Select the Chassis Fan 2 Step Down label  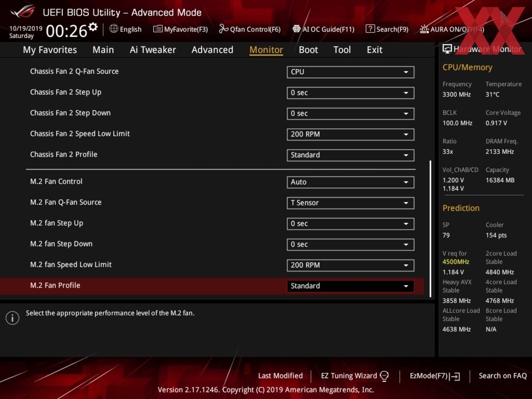(70, 113)
